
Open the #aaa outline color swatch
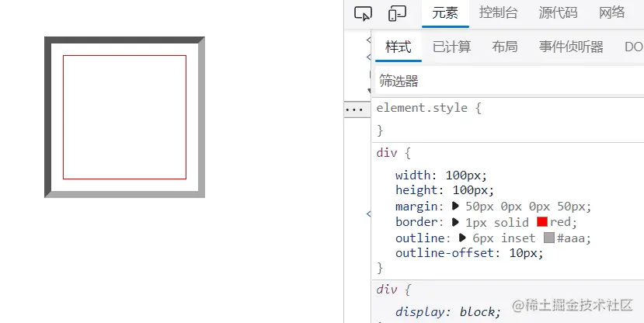coord(549,238)
